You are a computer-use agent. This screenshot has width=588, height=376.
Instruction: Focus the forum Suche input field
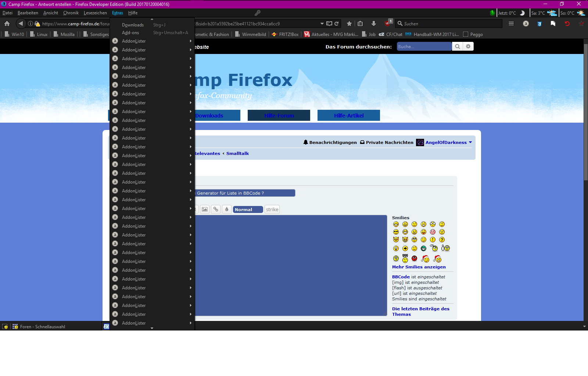click(424, 46)
